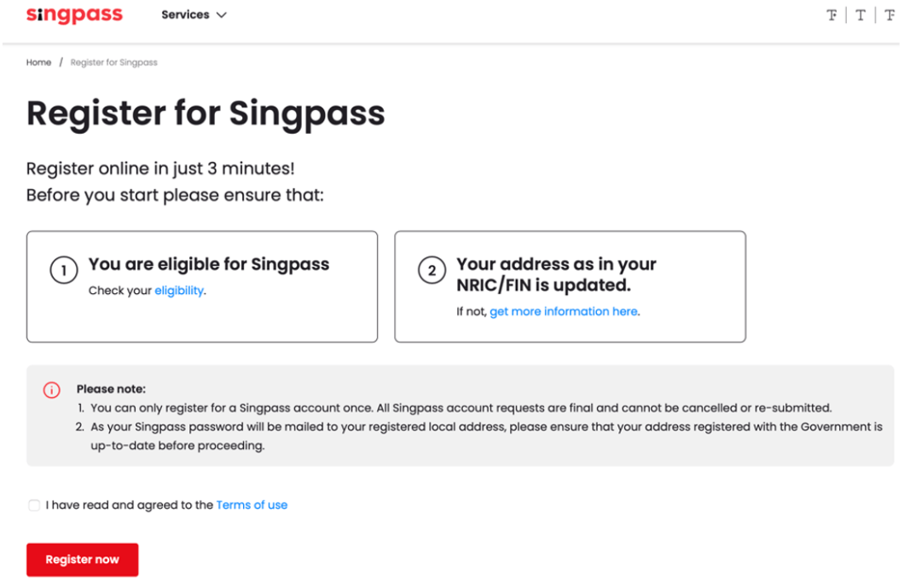The image size is (921, 588).
Task: Click the Register for Singpass page heading
Action: click(206, 113)
